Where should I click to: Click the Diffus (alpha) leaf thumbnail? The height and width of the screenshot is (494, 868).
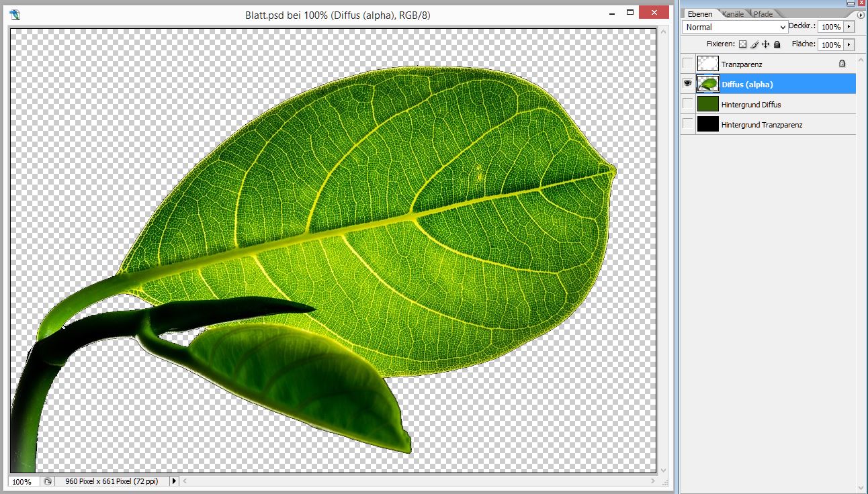[x=707, y=84]
